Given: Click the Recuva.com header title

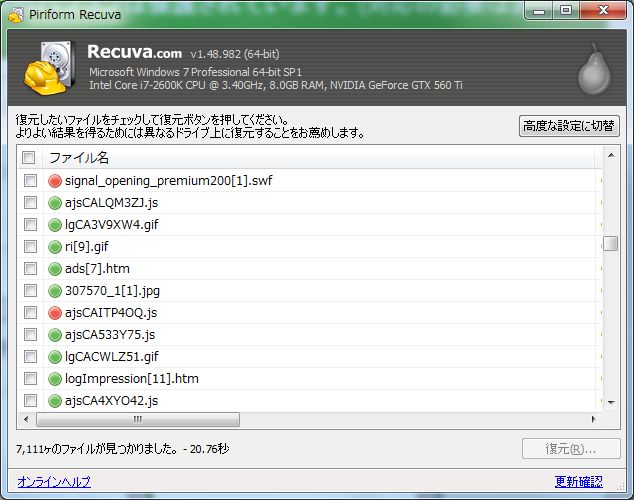Looking at the screenshot, I should coord(134,52).
